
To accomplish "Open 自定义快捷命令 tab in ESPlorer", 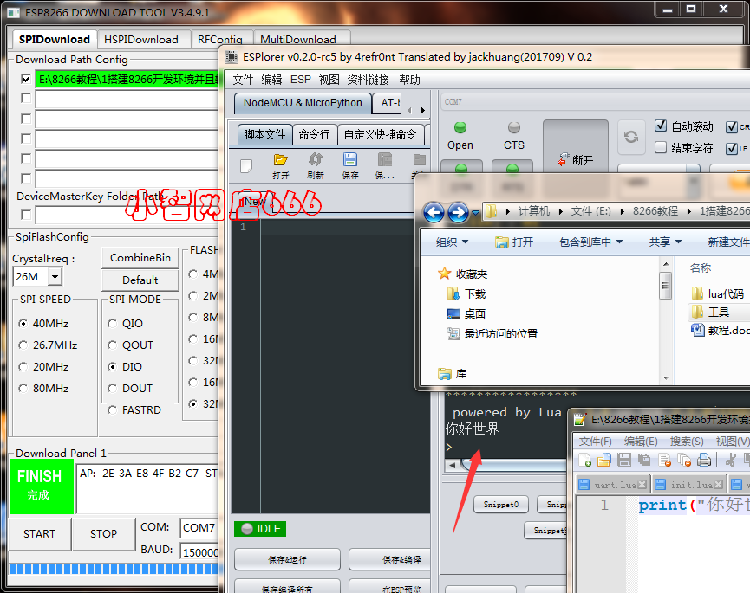I will coord(380,135).
